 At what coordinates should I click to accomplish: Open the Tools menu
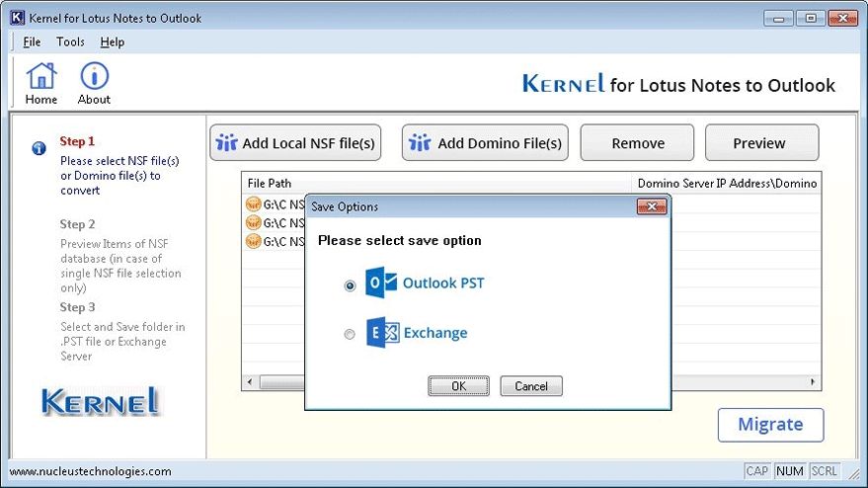tap(70, 42)
